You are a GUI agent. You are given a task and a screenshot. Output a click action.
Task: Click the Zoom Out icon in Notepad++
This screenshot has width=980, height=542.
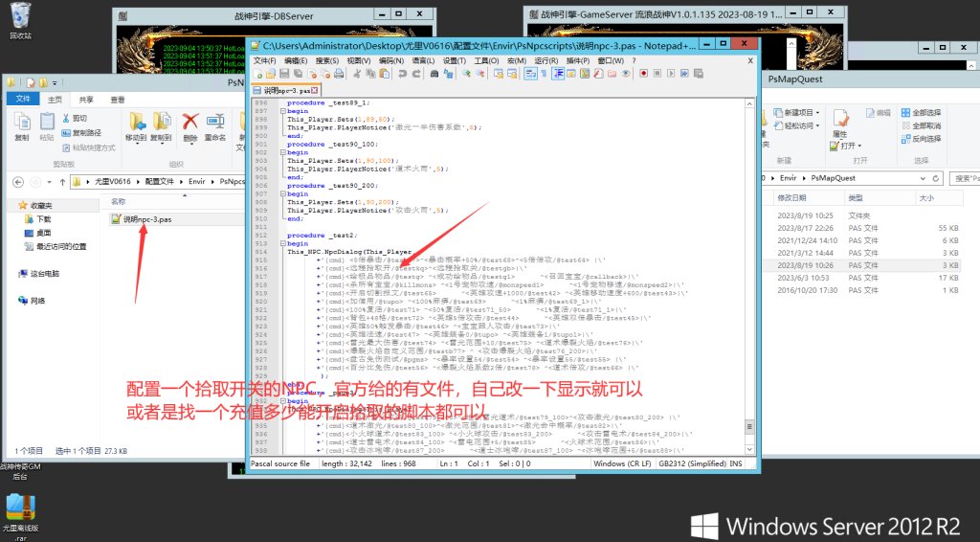(480, 74)
